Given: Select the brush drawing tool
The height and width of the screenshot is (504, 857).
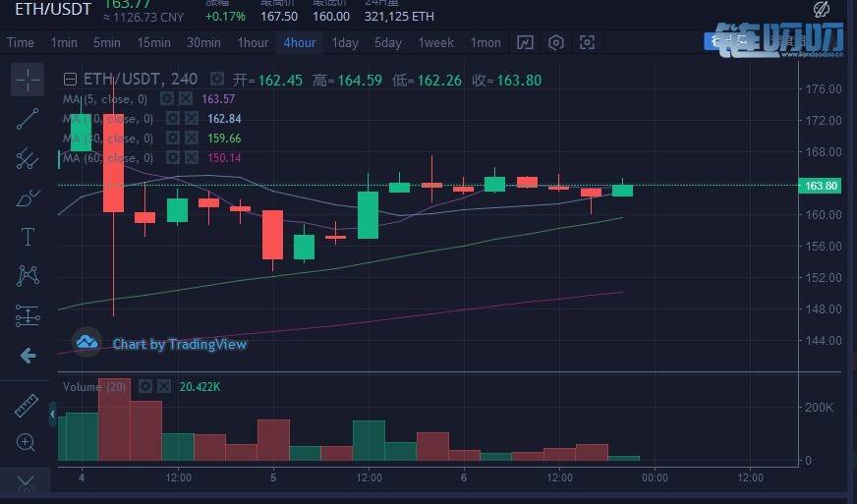Looking at the screenshot, I should coord(28,197).
